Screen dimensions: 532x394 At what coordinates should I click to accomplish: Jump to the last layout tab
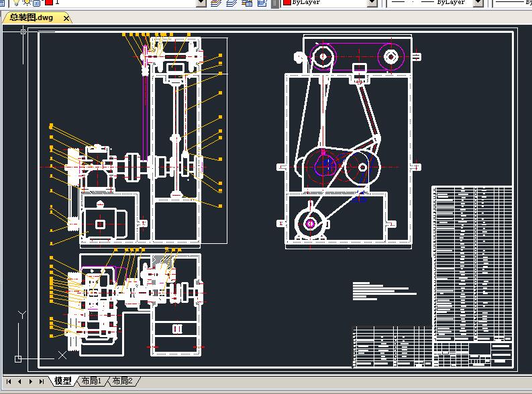click(x=42, y=381)
